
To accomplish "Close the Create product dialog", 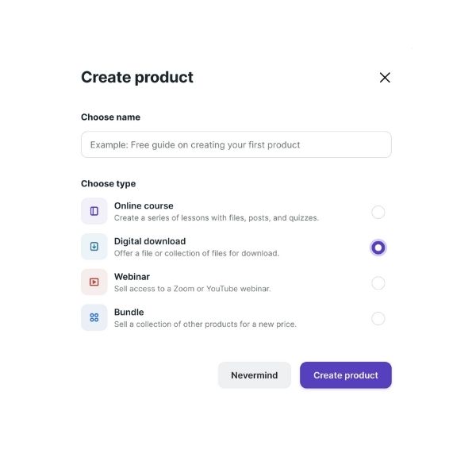I will 385,78.
